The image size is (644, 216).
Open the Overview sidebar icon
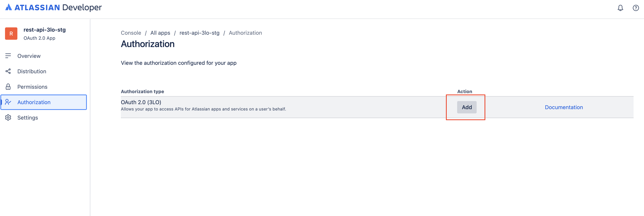click(8, 56)
